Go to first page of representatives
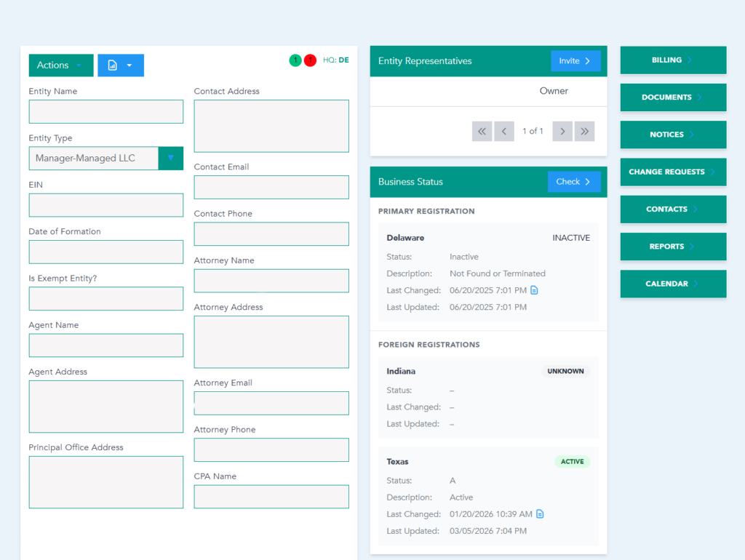745x560 pixels. point(482,131)
